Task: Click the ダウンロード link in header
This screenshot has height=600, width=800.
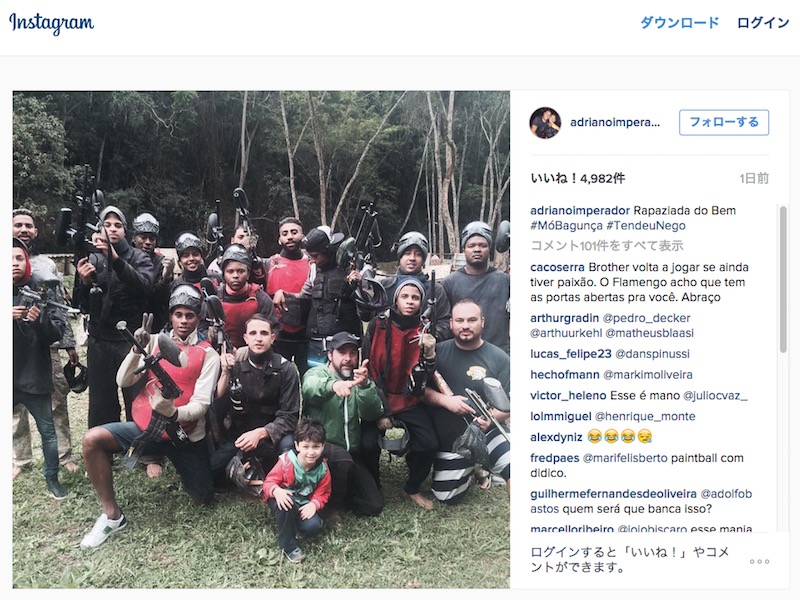Action: click(679, 23)
